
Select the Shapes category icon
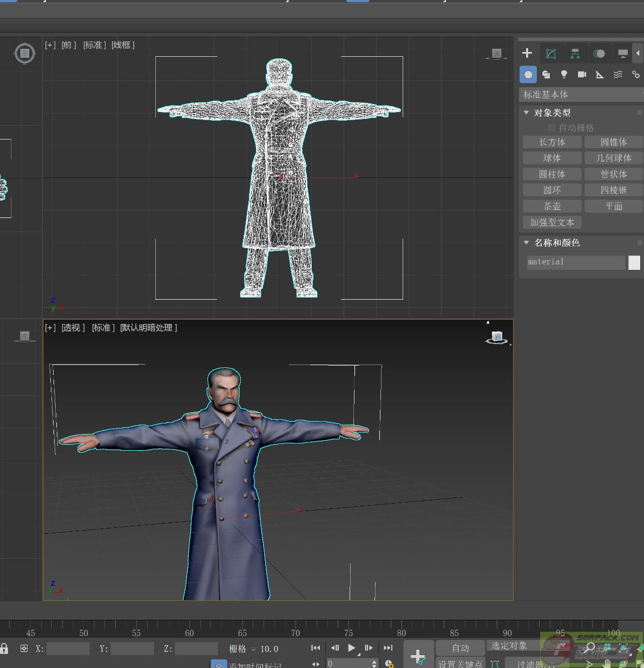(x=546, y=75)
